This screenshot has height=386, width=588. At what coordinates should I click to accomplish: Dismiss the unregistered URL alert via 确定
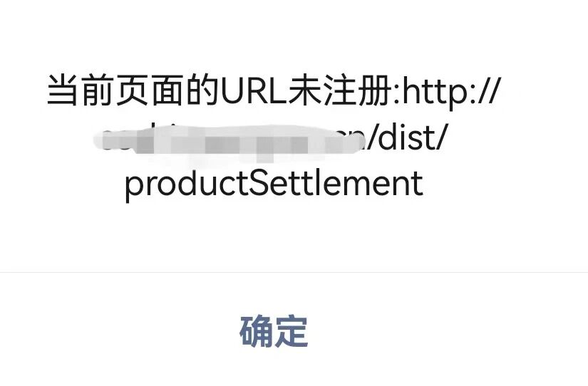point(274,331)
